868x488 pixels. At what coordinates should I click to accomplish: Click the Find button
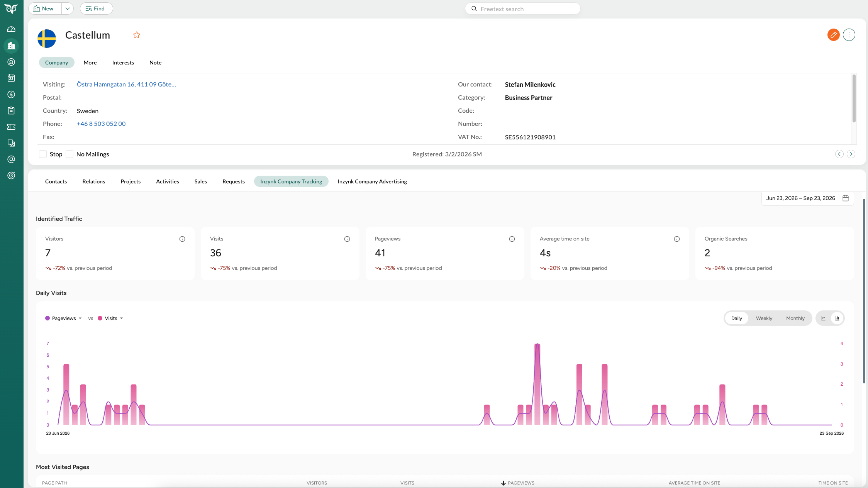[x=96, y=8]
